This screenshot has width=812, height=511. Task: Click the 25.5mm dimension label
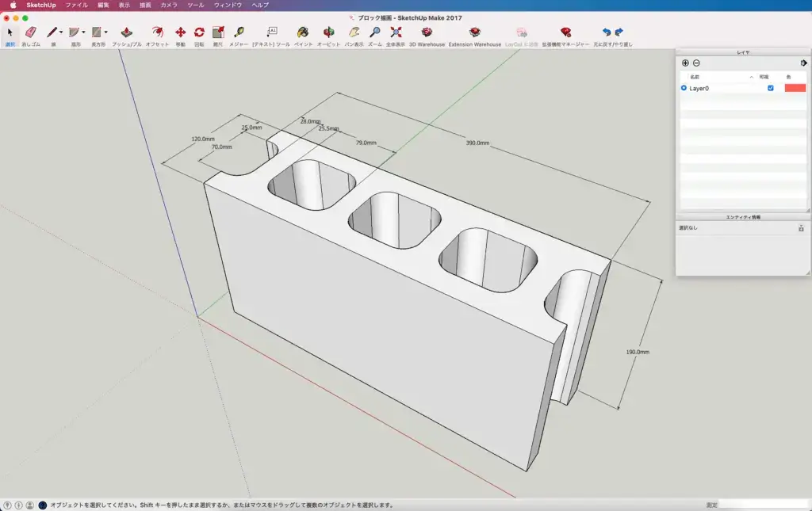coord(329,128)
